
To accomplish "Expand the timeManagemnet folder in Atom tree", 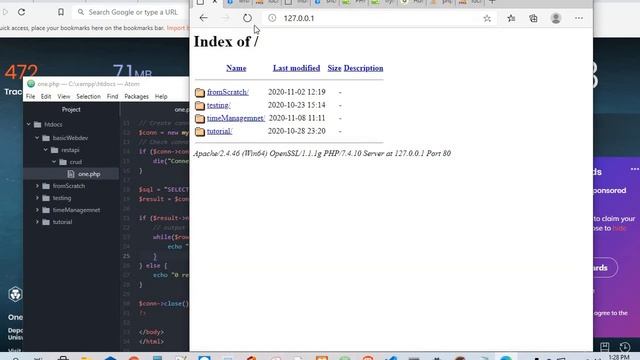I will [37, 210].
